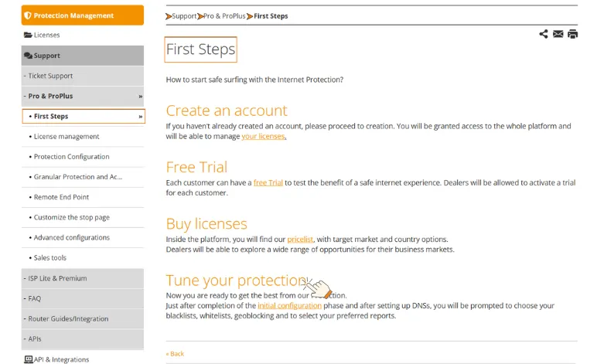Image resolution: width=597 pixels, height=364 pixels.
Task: Click the arrow icon before Pro & ProPlus breadcrumb
Action: (x=200, y=16)
